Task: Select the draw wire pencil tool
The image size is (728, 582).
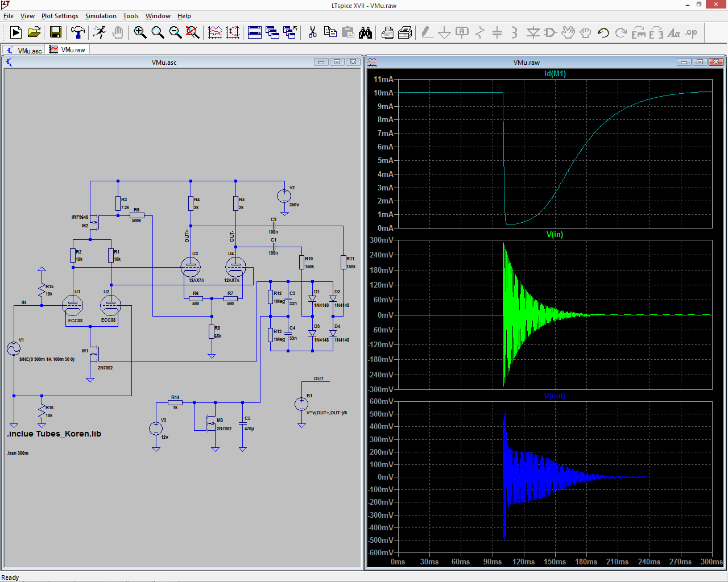Action: pos(427,32)
